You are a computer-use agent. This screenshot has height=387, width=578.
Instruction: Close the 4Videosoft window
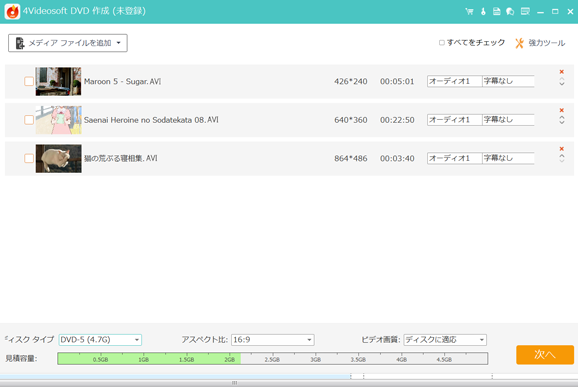click(x=570, y=12)
